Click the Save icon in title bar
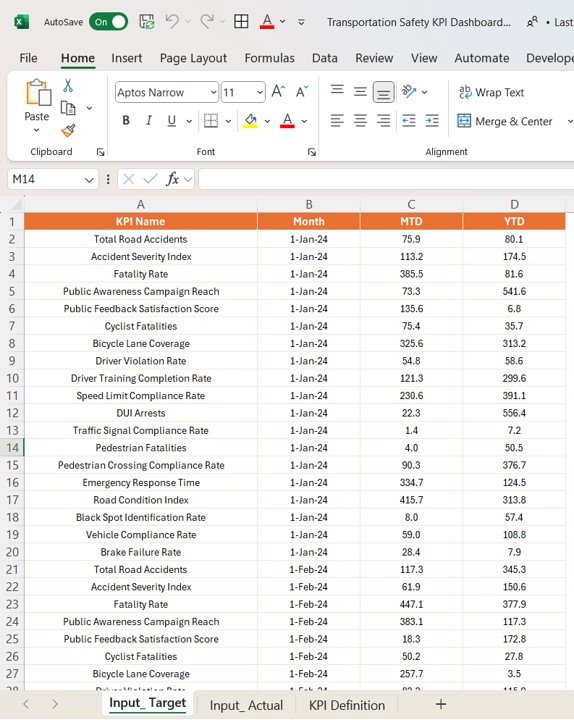The width and height of the screenshot is (574, 720). point(147,22)
